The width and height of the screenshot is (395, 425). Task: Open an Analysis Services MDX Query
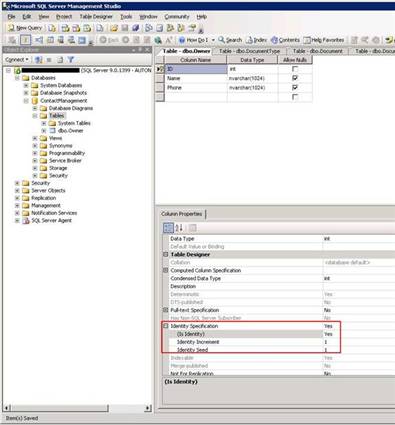[65, 28]
